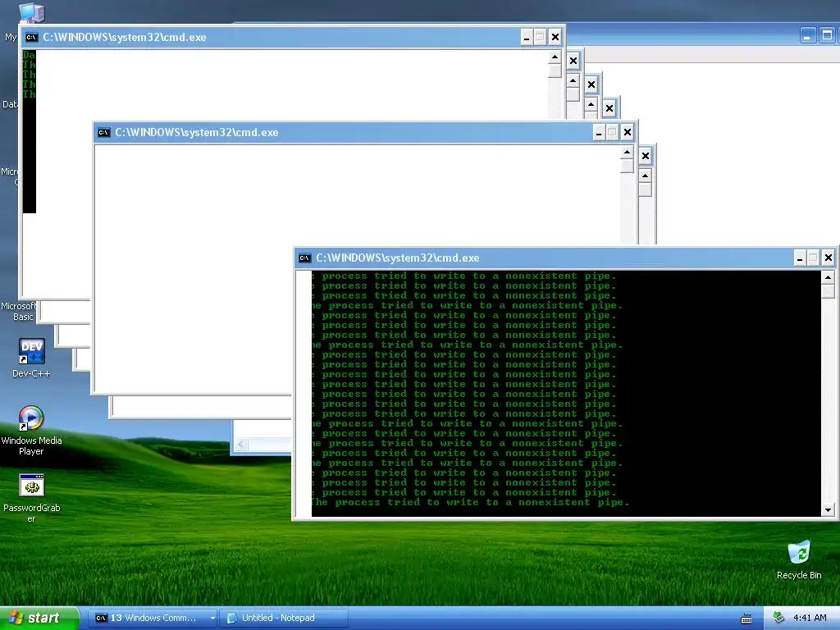The height and width of the screenshot is (630, 840).
Task: Click the 4:41 AM clock in system tray
Action: click(x=810, y=618)
